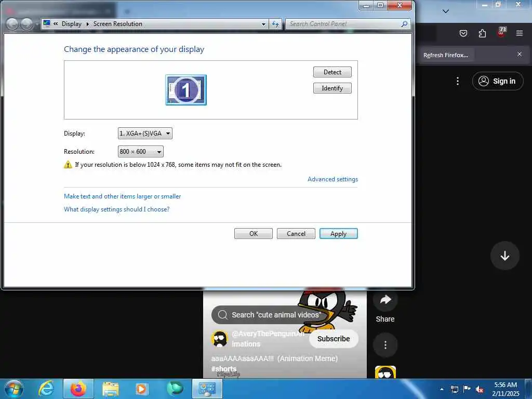Image resolution: width=532 pixels, height=399 pixels.
Task: Expand the breadcrumb double-chevron
Action: pyautogui.click(x=56, y=24)
